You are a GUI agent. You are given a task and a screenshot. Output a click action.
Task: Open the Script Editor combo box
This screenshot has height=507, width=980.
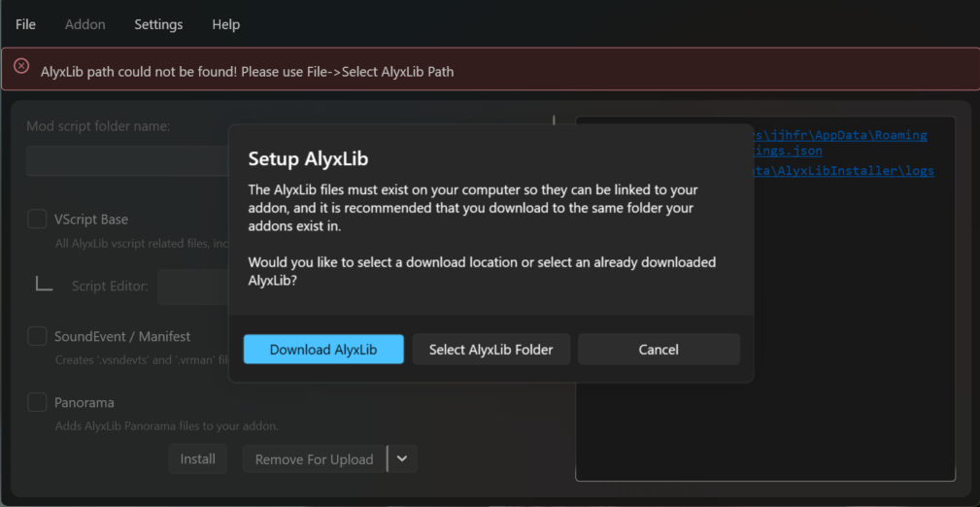click(x=194, y=287)
